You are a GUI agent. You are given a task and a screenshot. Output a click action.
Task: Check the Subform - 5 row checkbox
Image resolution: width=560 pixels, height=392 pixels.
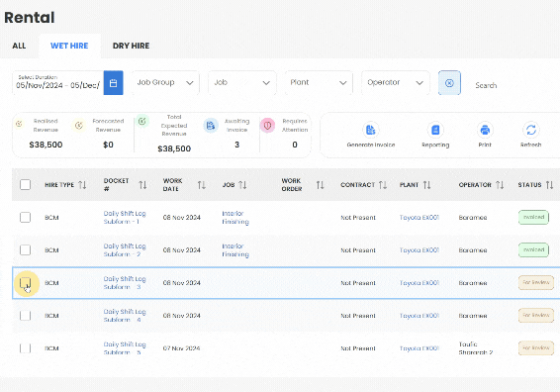[26, 348]
